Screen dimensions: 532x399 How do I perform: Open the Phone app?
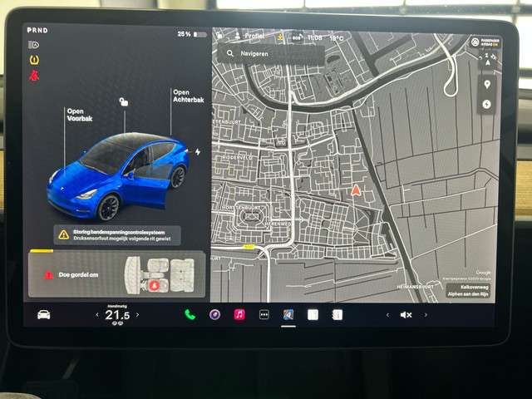(x=190, y=315)
